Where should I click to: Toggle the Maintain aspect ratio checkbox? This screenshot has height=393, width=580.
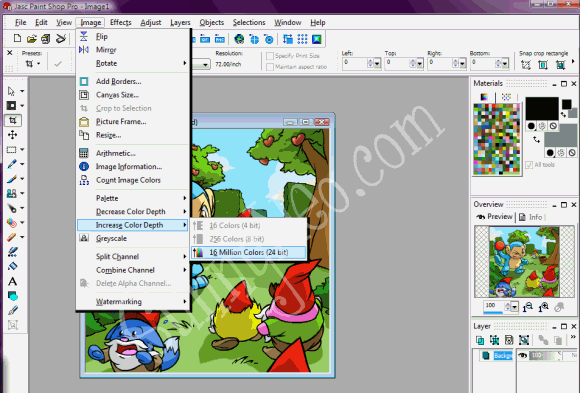pyautogui.click(x=270, y=67)
